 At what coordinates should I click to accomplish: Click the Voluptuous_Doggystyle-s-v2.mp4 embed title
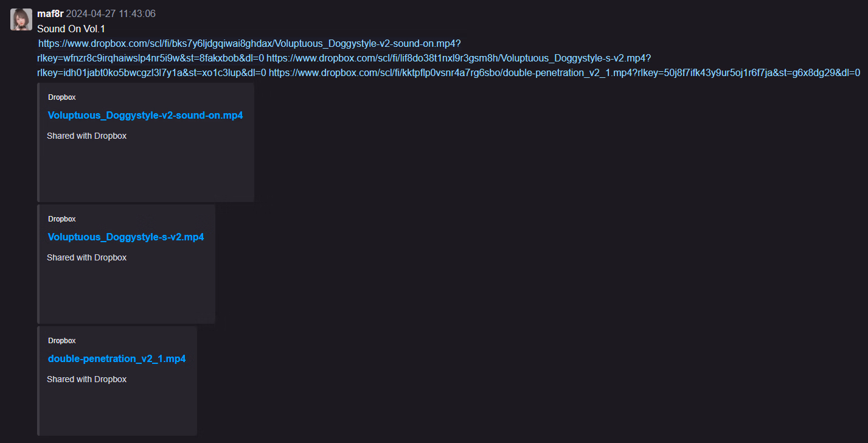(126, 237)
